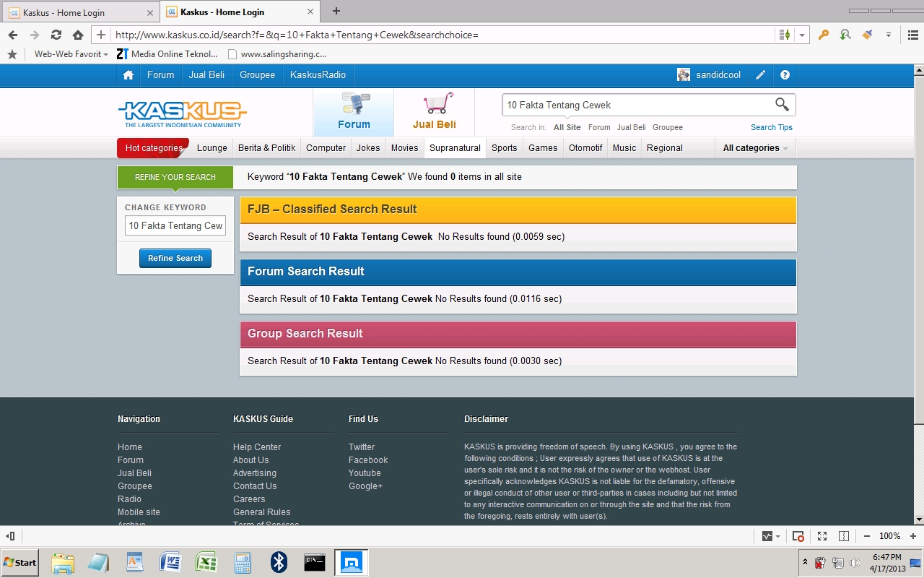The image size is (924, 578).
Task: Open Forum in the top blue bar
Action: pos(160,75)
